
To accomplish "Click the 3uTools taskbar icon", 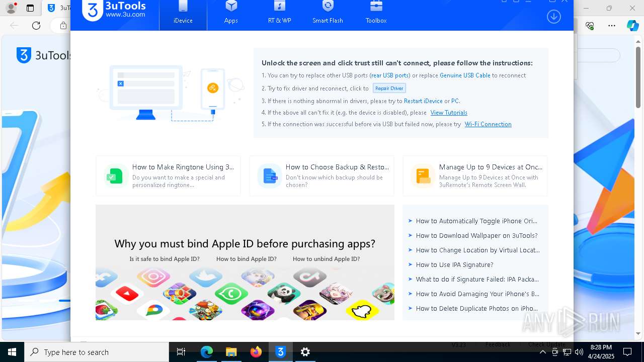I will [281, 352].
